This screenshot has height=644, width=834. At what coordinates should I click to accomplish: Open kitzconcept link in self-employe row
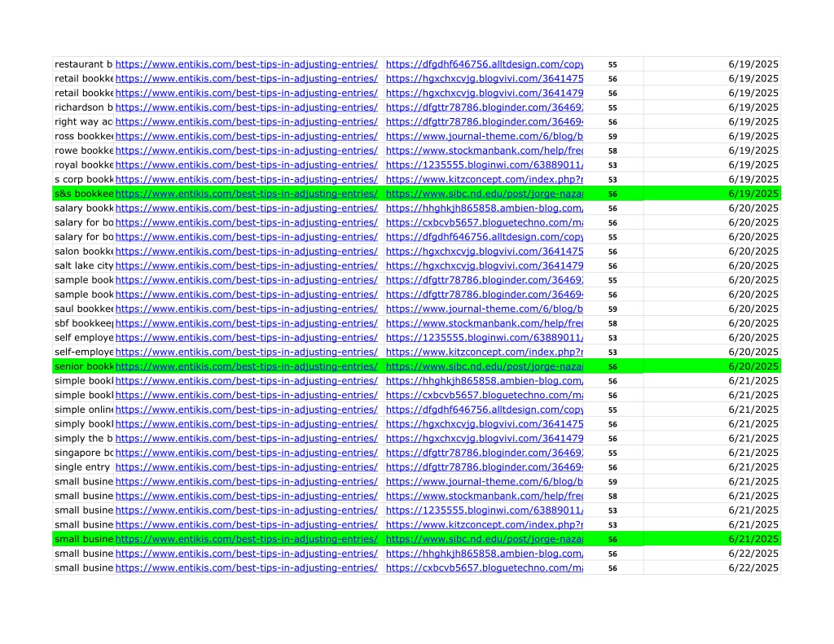click(x=484, y=352)
